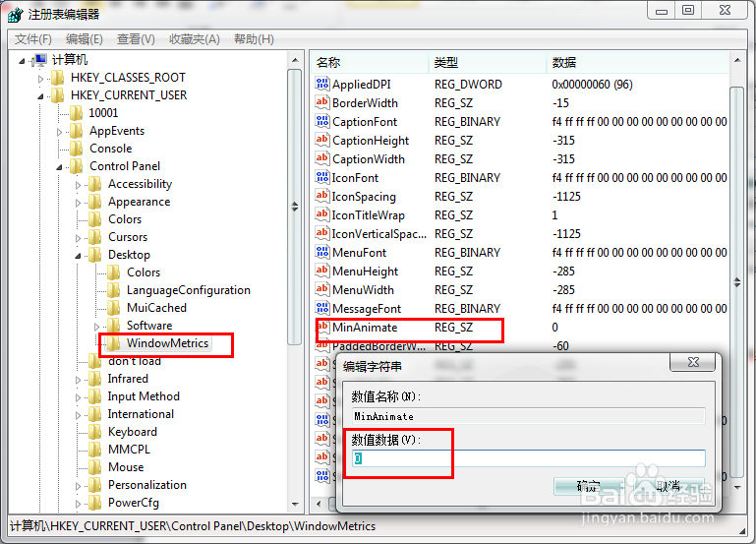Click the value list scroll up arrow
The height and width of the screenshot is (544, 756).
(737, 60)
